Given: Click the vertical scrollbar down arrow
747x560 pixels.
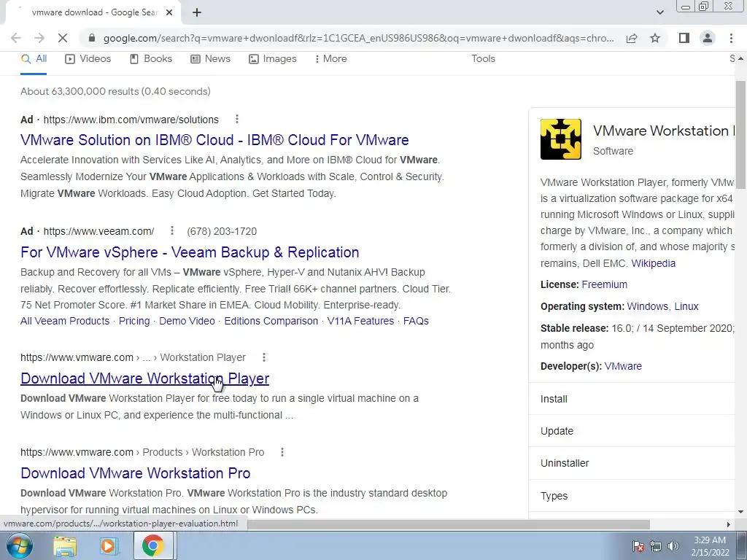Looking at the screenshot, I should point(741,512).
